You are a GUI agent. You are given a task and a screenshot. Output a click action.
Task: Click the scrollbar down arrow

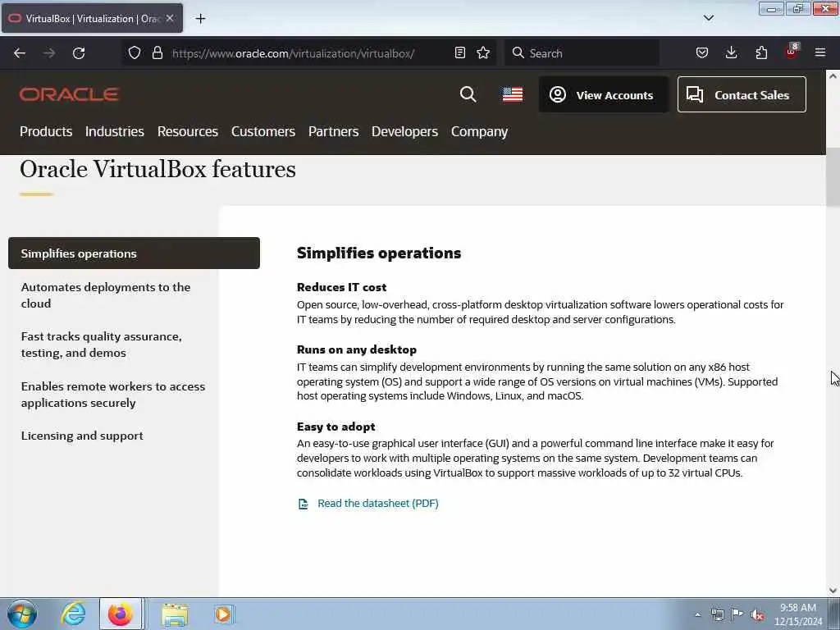pyautogui.click(x=833, y=591)
